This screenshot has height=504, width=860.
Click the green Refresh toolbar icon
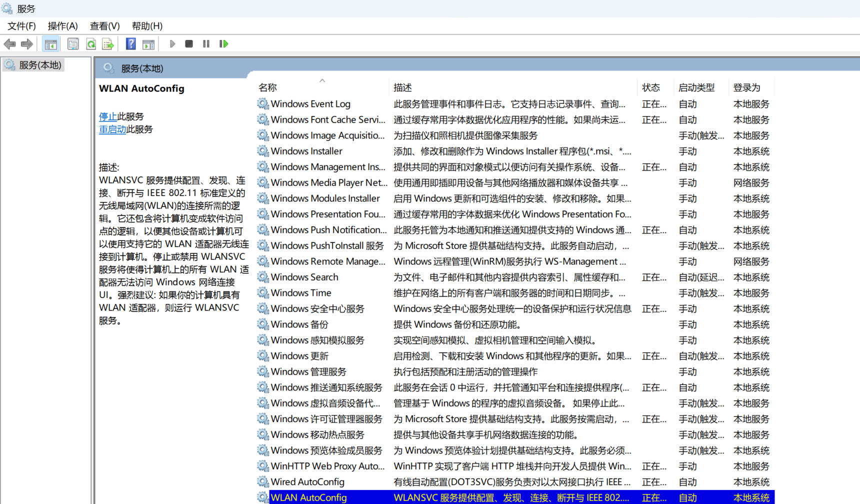pos(91,44)
